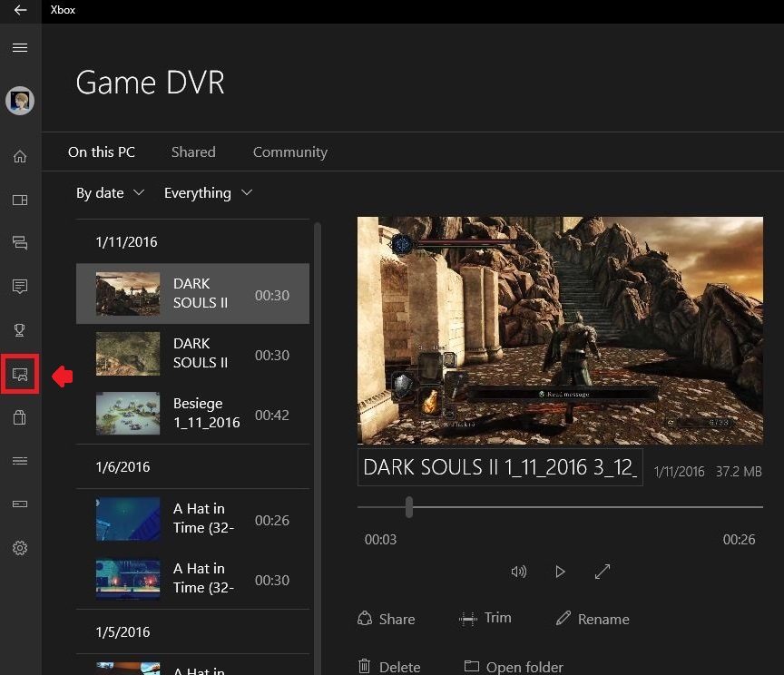Image resolution: width=784 pixels, height=675 pixels.
Task: Open the user profile avatar
Action: (x=20, y=101)
